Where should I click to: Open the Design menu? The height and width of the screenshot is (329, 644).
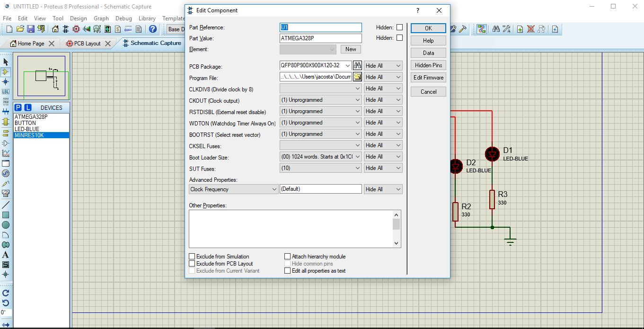click(79, 18)
